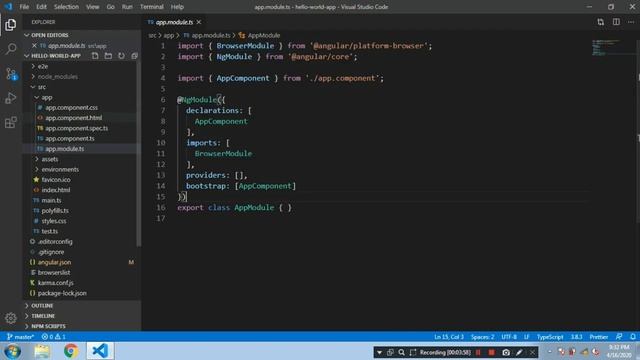Screen dimensions: 640x360
Task: Open the recorder pen annotation tool
Action: point(519,352)
